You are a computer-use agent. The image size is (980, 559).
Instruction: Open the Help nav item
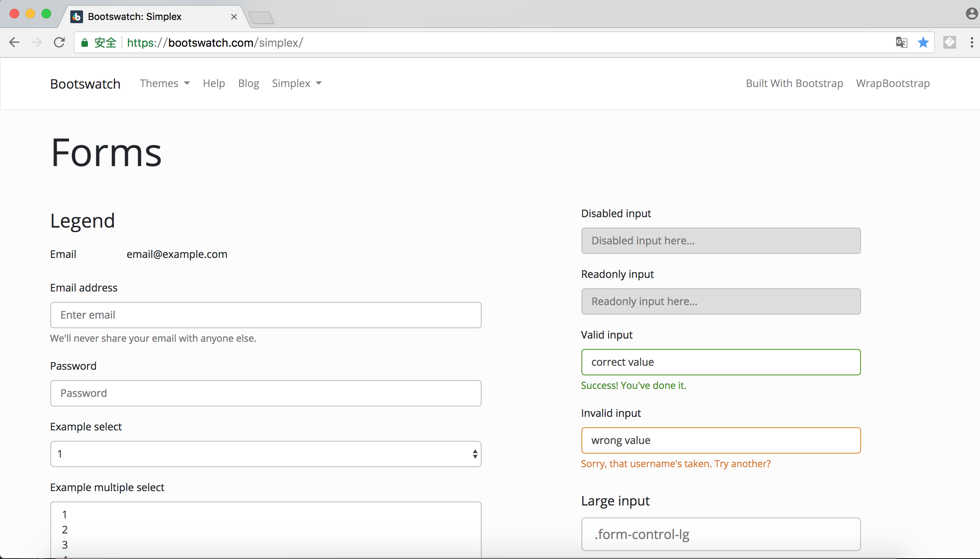(214, 83)
